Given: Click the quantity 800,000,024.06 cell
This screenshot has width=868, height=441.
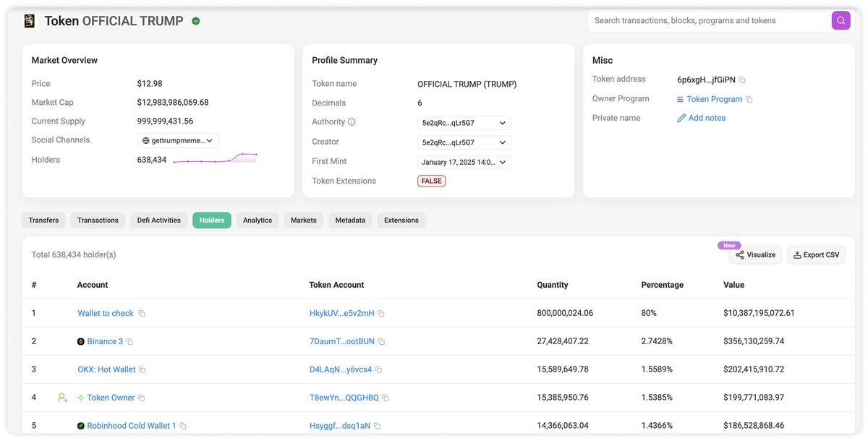Looking at the screenshot, I should (x=565, y=313).
